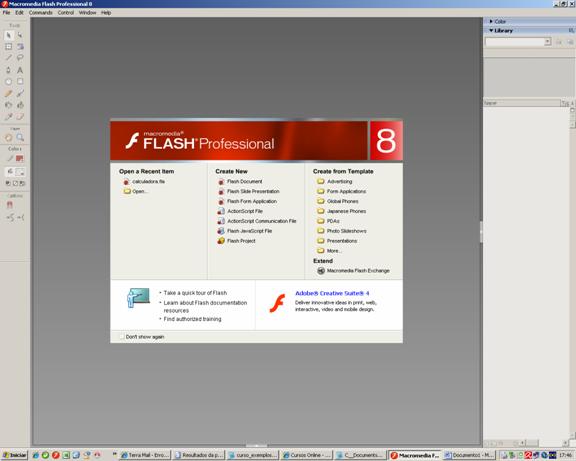
Task: Open the Edit menu
Action: tap(19, 12)
